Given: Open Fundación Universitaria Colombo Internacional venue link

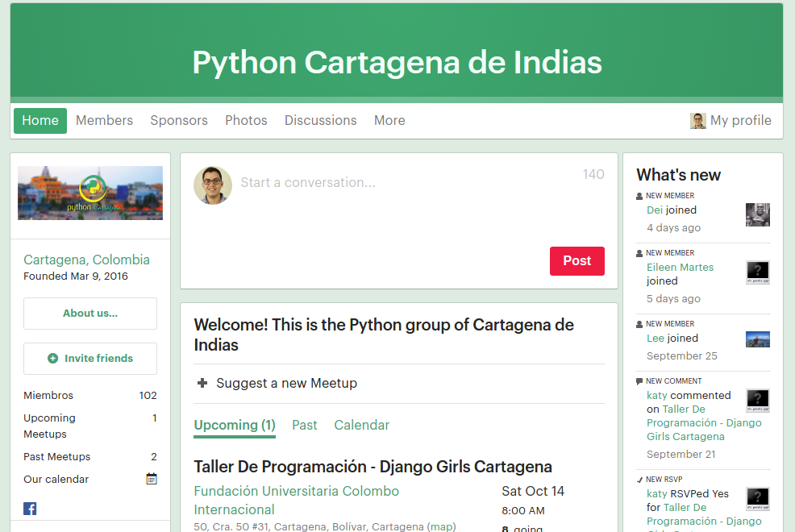Looking at the screenshot, I should 296,500.
